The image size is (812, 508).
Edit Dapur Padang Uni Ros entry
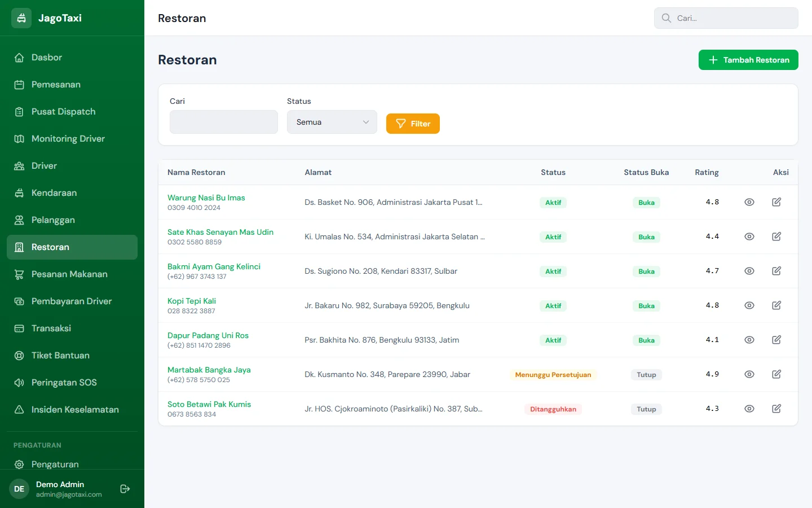[x=776, y=340]
